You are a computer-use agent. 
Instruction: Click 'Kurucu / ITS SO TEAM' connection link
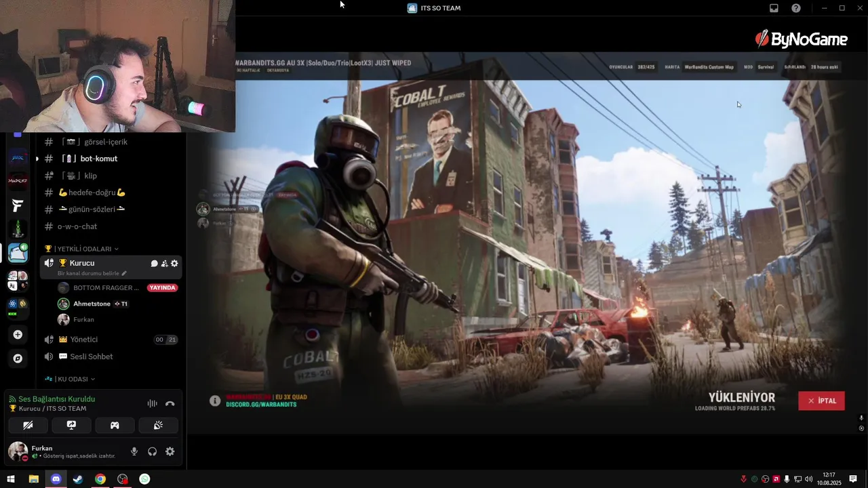[52, 409]
